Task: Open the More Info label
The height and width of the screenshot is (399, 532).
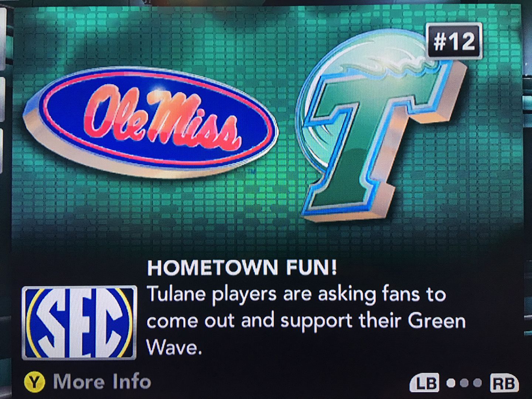Action: tap(102, 382)
